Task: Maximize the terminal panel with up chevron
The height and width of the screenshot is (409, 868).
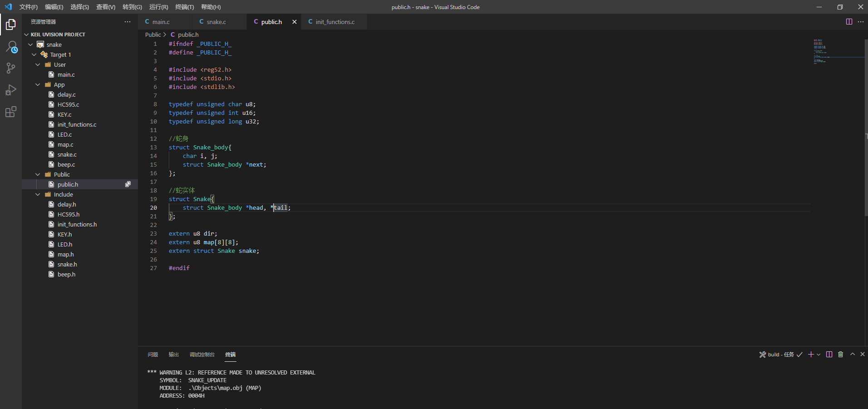Action: (853, 354)
